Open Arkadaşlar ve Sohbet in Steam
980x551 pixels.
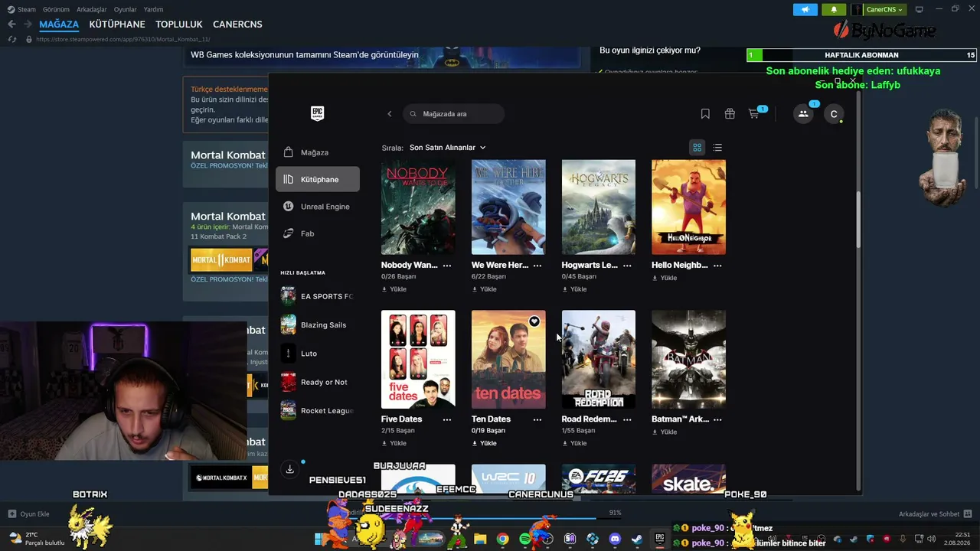[935, 514]
